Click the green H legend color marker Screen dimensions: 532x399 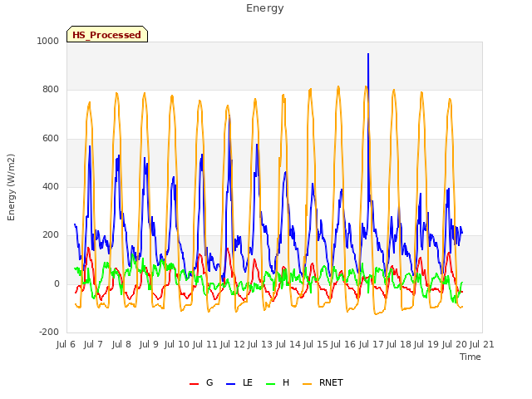pos(270,384)
